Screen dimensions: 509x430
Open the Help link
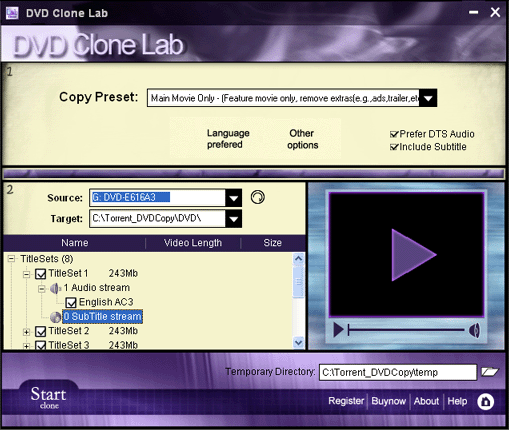pyautogui.click(x=457, y=401)
